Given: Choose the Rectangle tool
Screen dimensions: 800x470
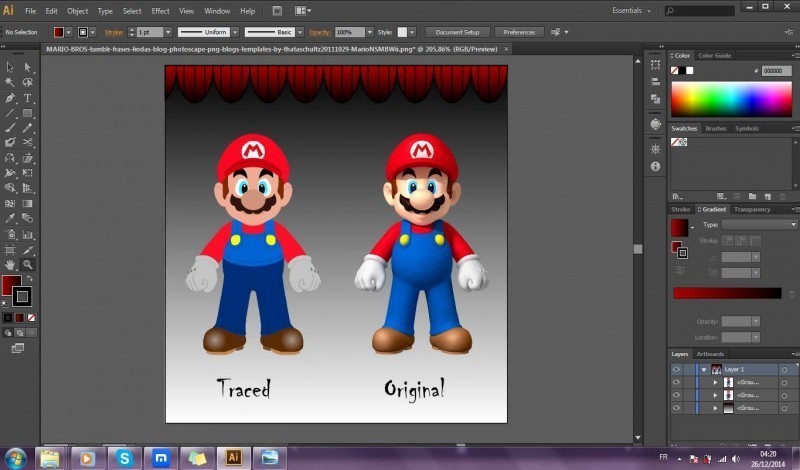Looking at the screenshot, I should pyautogui.click(x=28, y=113).
